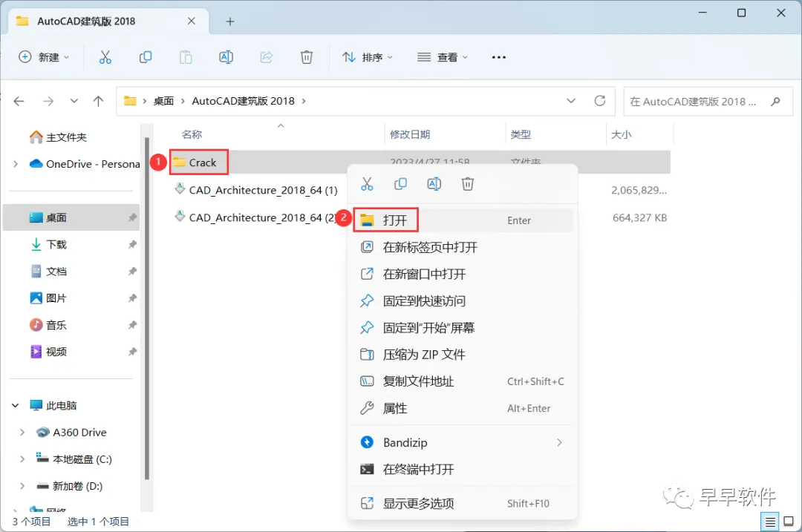Screen dimensions: 802x532
Task: Choose 打开 in the context menu
Action: click(463, 220)
